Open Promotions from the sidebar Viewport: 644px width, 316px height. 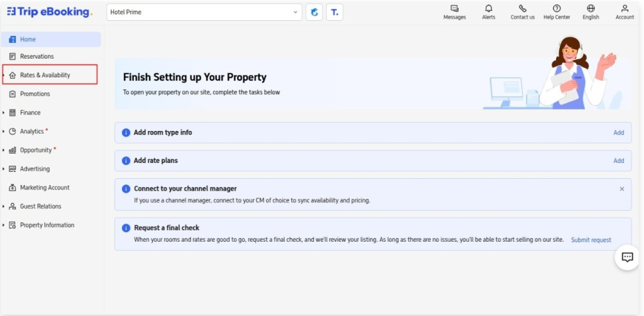[35, 94]
